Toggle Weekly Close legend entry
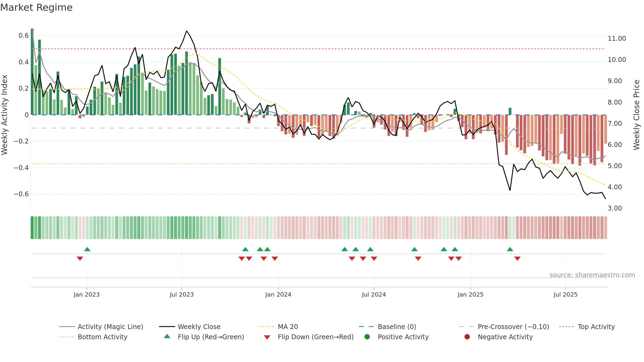Viewport: 644px width, 362px height. coord(190,327)
